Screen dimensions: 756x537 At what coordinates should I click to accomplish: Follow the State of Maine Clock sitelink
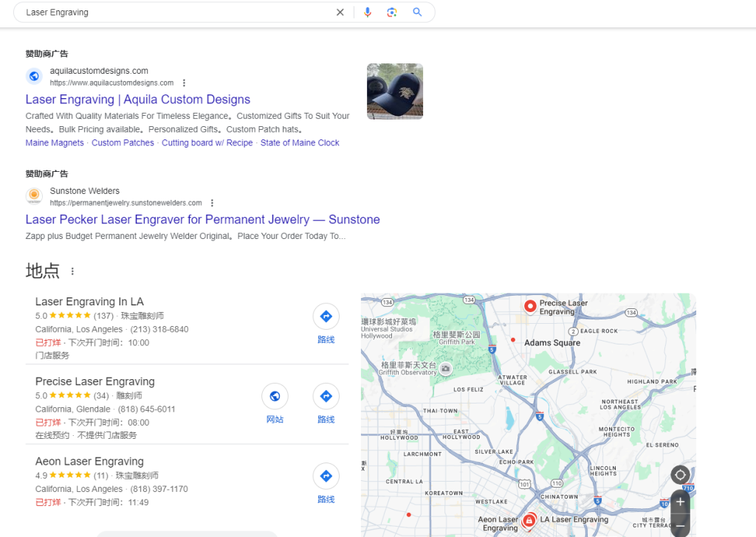pos(300,143)
